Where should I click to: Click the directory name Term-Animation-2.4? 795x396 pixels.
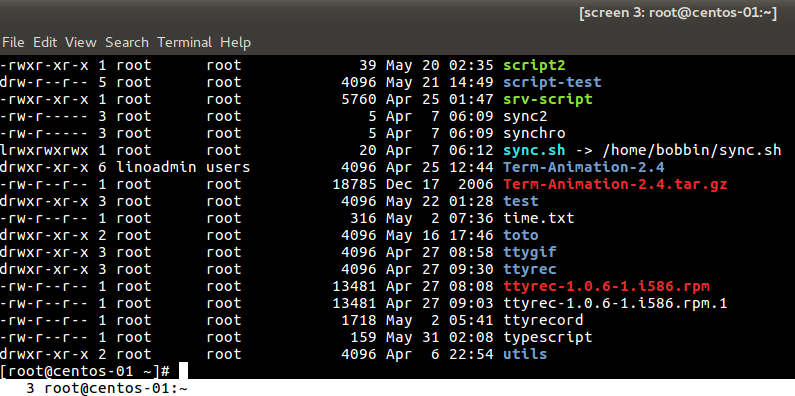pos(583,167)
